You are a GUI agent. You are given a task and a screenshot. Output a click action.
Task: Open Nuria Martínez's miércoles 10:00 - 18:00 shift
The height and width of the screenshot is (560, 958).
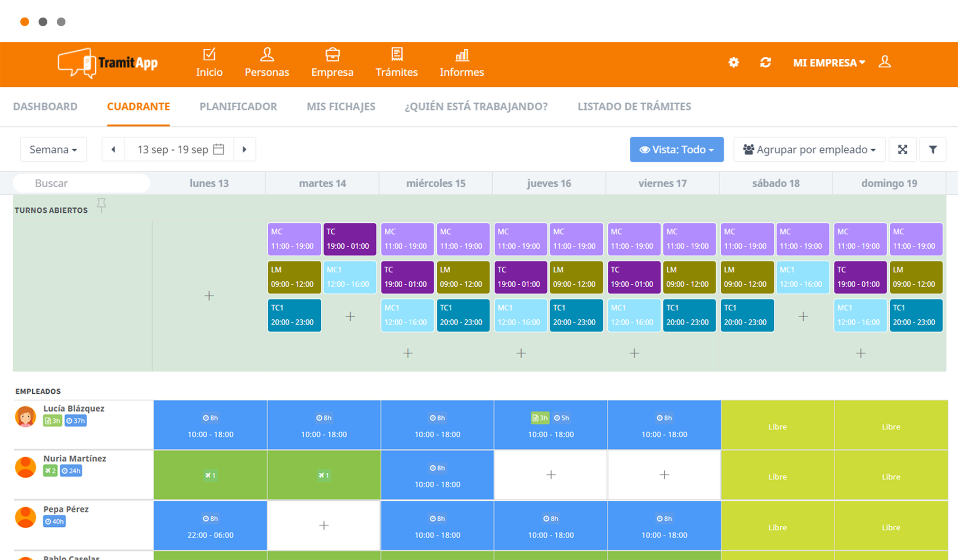(x=437, y=474)
